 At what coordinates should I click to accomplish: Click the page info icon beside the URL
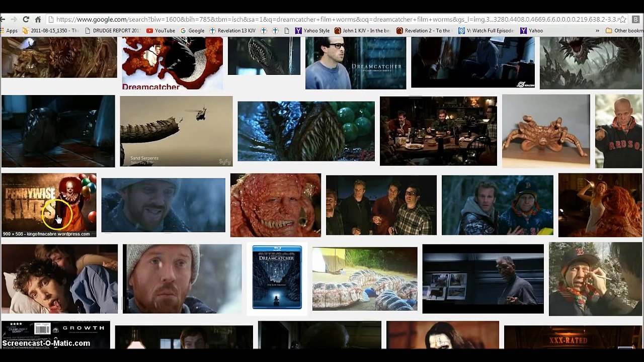pos(51,20)
